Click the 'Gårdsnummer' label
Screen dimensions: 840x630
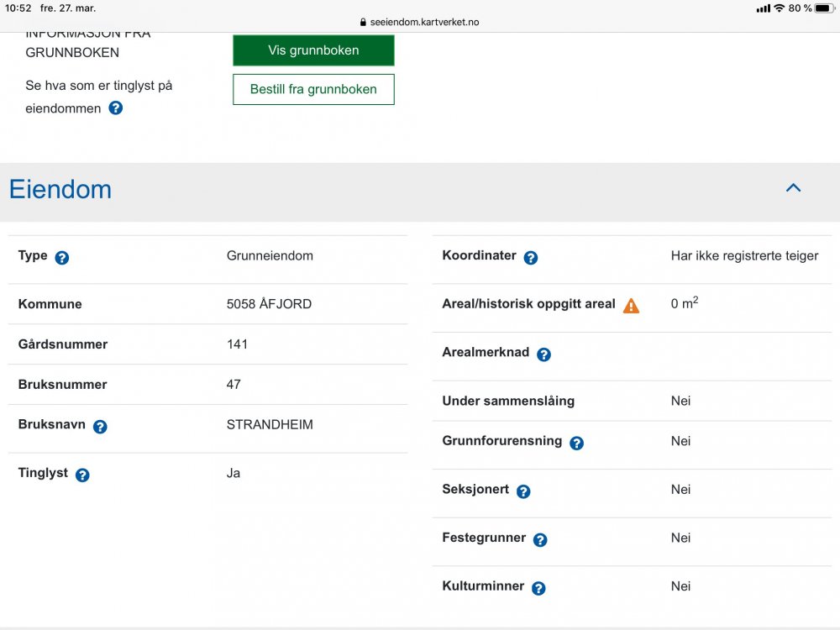pyautogui.click(x=63, y=344)
